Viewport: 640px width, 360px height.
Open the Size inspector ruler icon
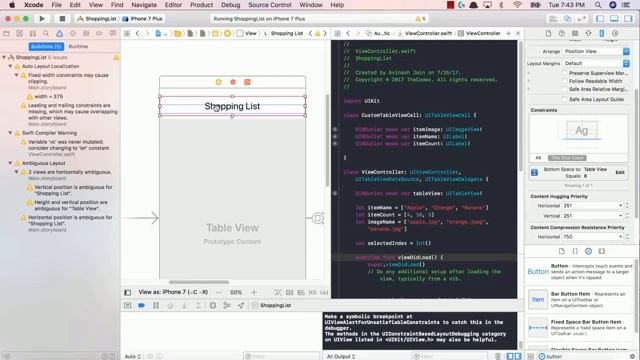pyautogui.click(x=602, y=33)
